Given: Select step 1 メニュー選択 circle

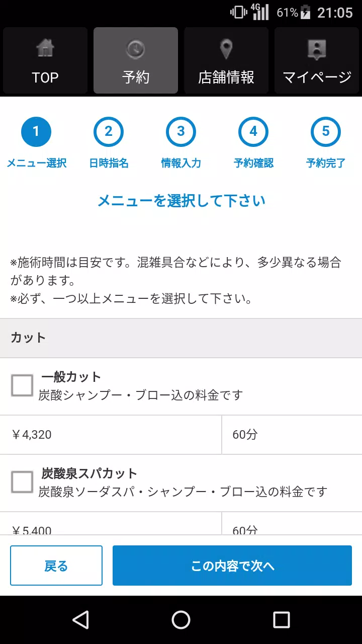Looking at the screenshot, I should (x=36, y=132).
